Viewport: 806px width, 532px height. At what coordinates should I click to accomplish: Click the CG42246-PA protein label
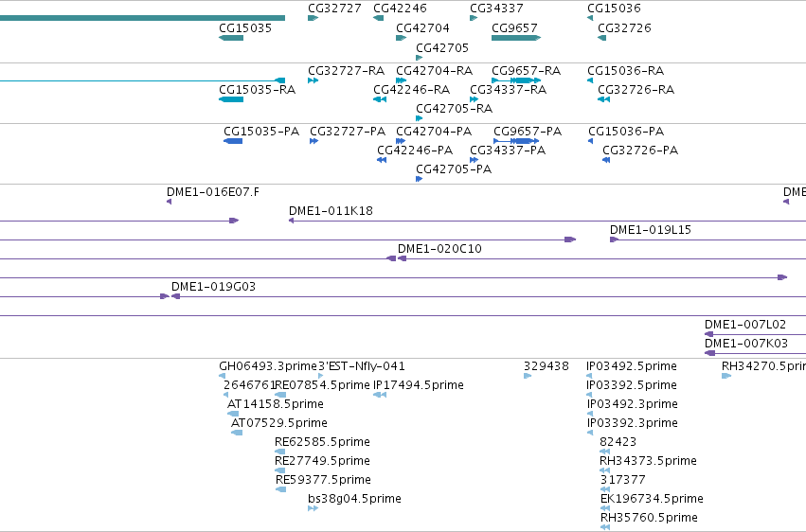point(415,151)
